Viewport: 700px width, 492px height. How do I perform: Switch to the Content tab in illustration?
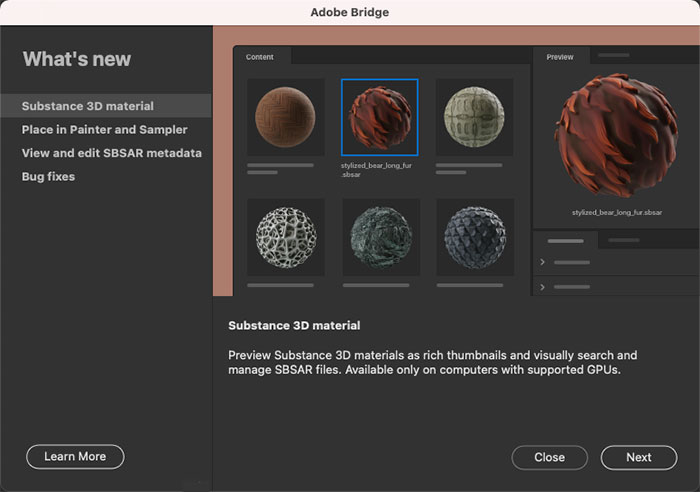click(x=262, y=57)
